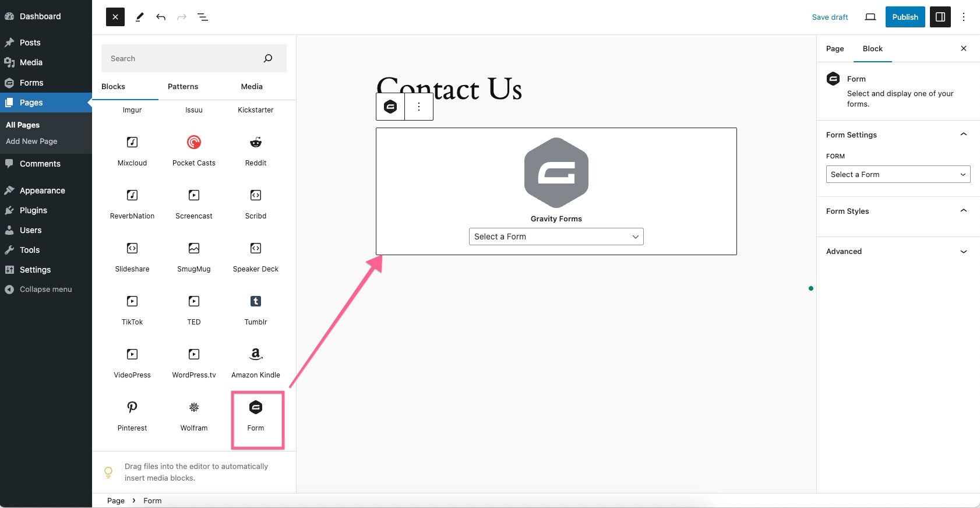Open the page preview device icon

[x=870, y=17]
